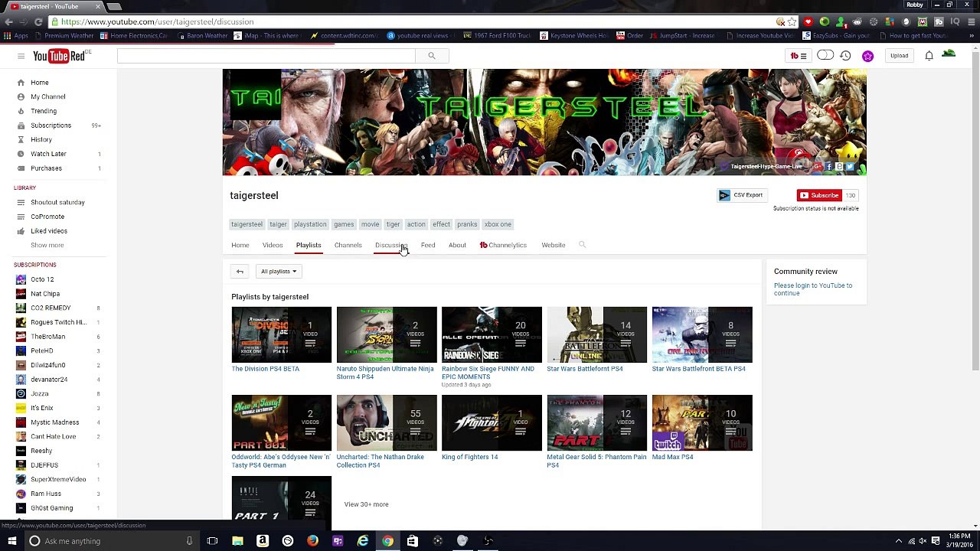
Task: Open Task View on the taskbar
Action: [212, 541]
